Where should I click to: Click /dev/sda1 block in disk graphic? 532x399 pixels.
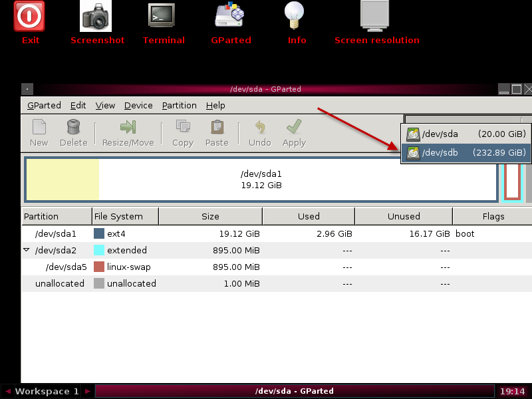261,180
